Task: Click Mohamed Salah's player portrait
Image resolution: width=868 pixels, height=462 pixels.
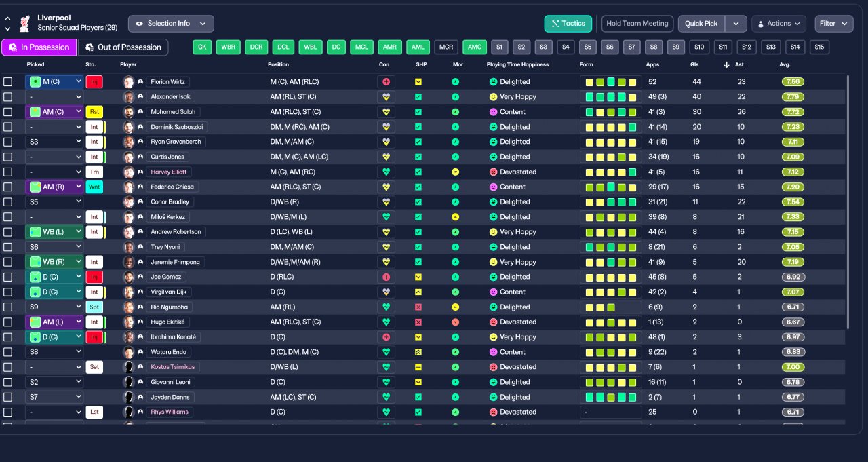Action: coord(129,111)
